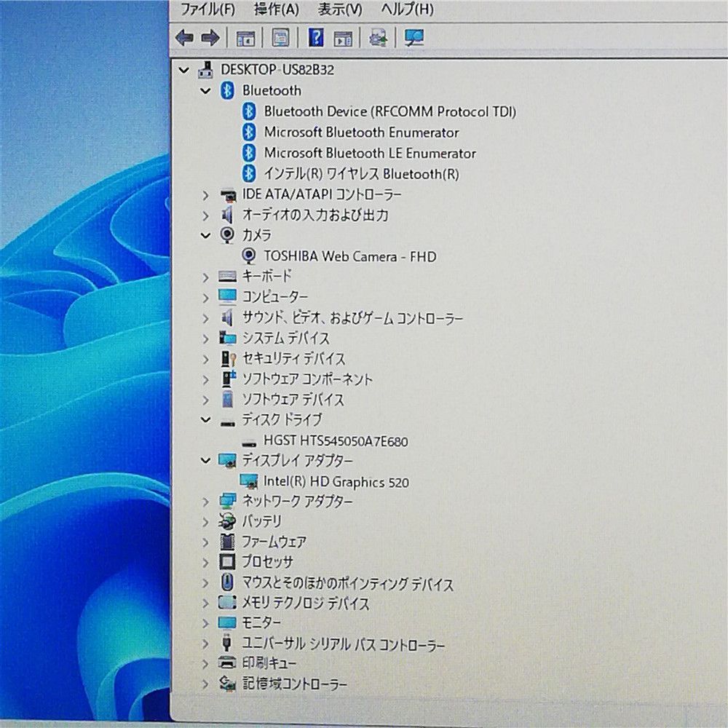
Task: Click the Back arrow toolbar icon
Action: click(184, 38)
